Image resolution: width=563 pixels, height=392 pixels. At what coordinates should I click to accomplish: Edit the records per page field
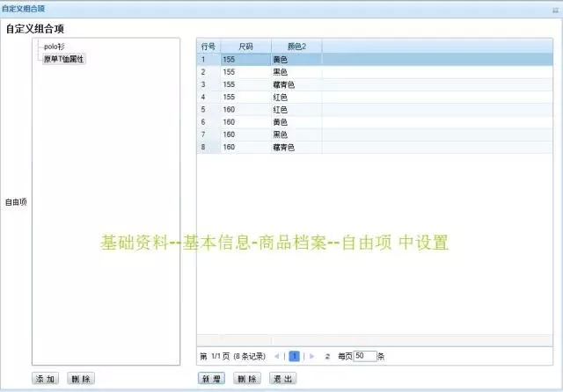click(x=365, y=357)
